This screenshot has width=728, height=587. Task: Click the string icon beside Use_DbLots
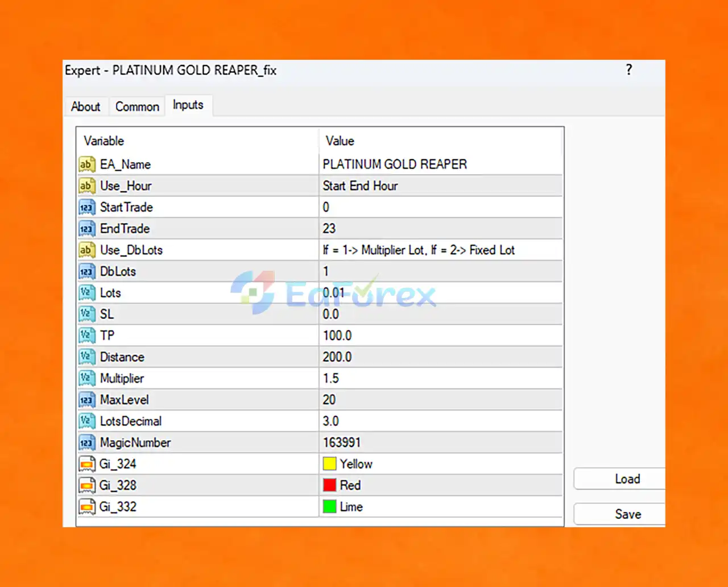[x=86, y=250]
